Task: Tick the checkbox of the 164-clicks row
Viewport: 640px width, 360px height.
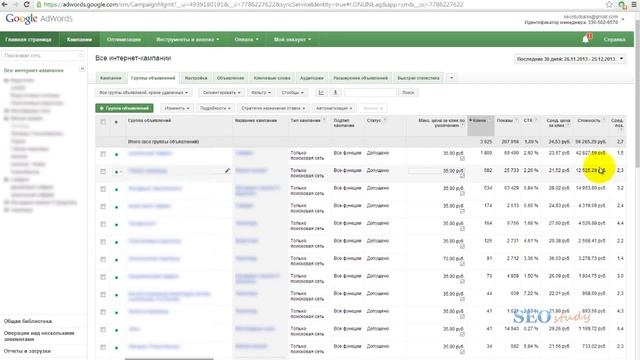Action: [x=103, y=224]
